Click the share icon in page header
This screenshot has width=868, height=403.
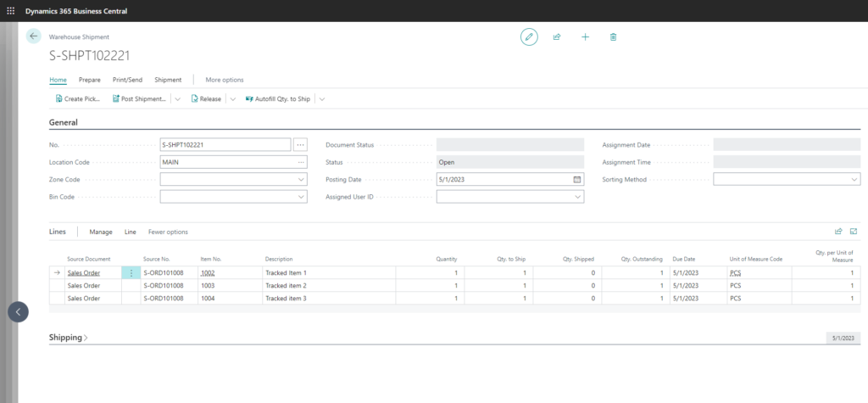click(x=557, y=36)
